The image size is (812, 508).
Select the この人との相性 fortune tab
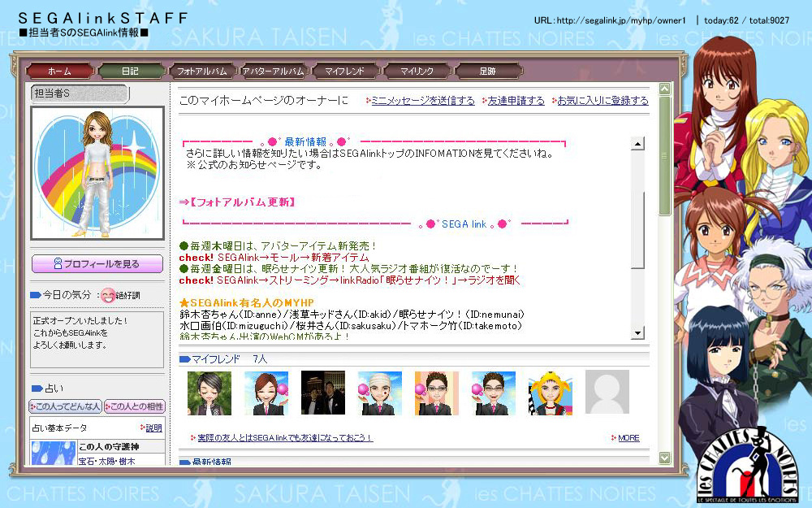point(134,406)
